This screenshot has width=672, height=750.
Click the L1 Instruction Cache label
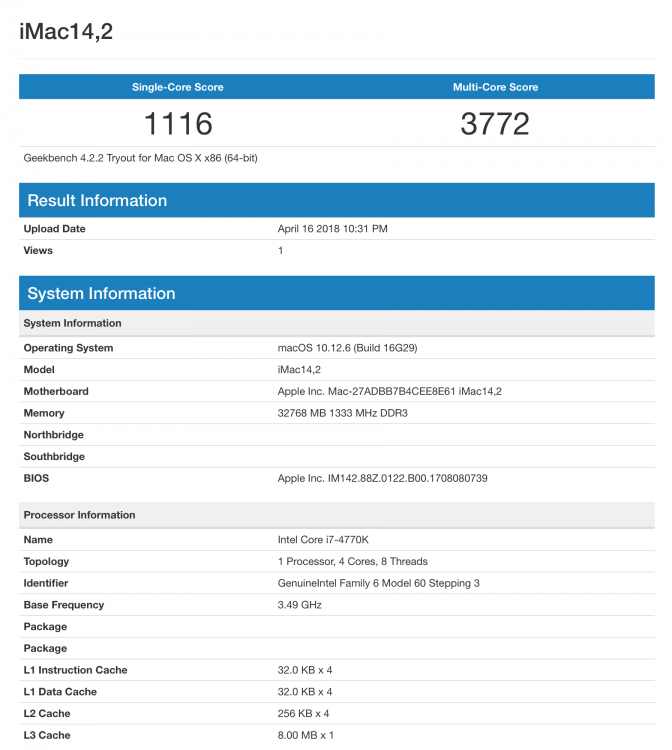[x=76, y=670]
